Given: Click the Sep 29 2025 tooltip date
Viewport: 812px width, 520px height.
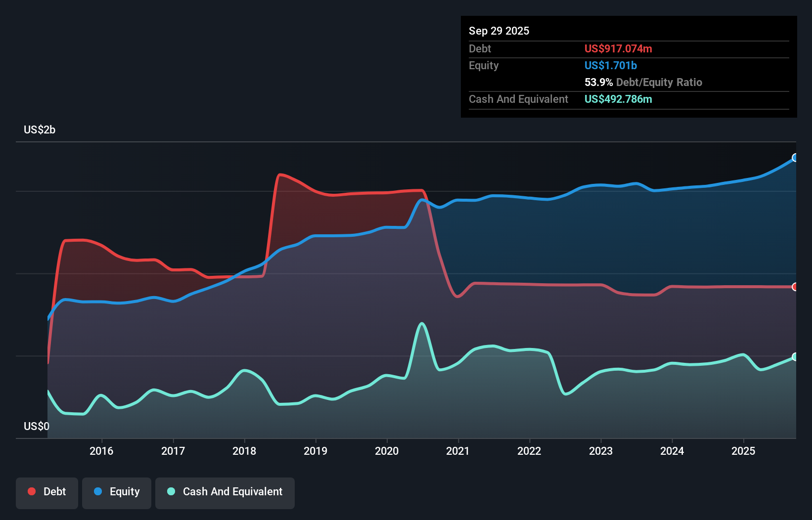Looking at the screenshot, I should click(499, 31).
